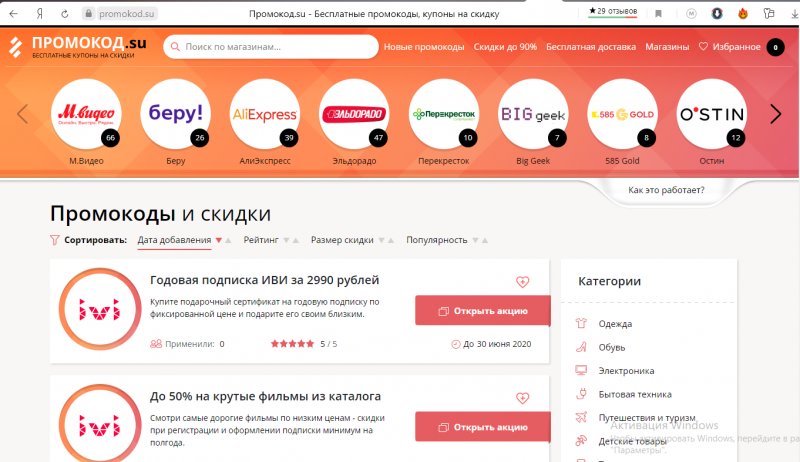
Task: Sort Популярность descending arrow
Action: 475,240
